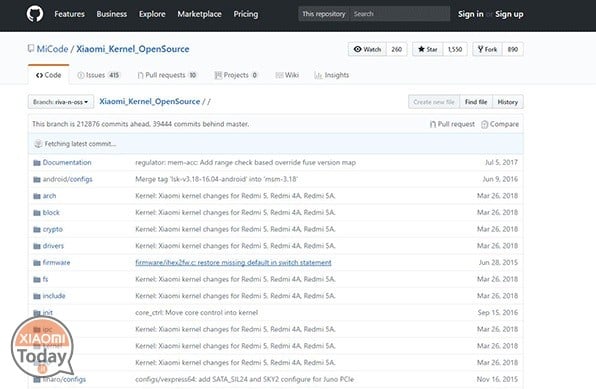Click the Sign up link

point(509,14)
